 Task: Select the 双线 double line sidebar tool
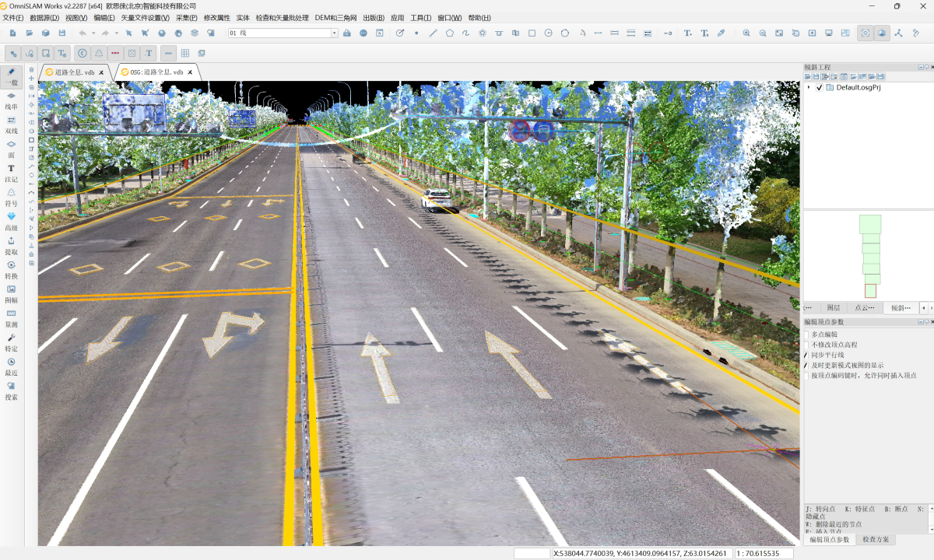(x=11, y=124)
